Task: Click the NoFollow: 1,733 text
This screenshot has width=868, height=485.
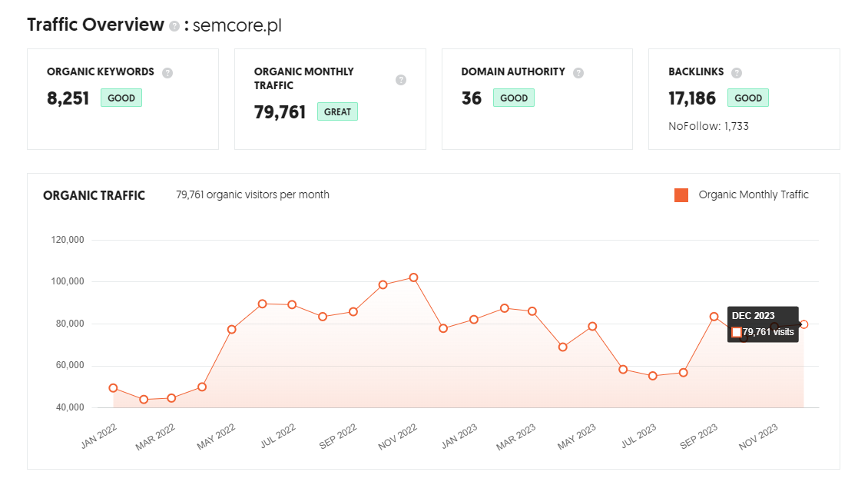Action: pyautogui.click(x=708, y=126)
